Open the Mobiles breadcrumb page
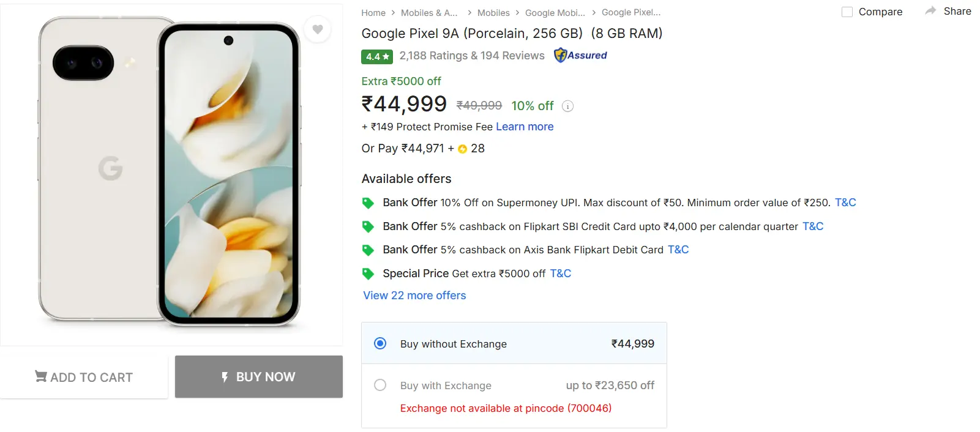The width and height of the screenshot is (980, 432). (x=493, y=12)
